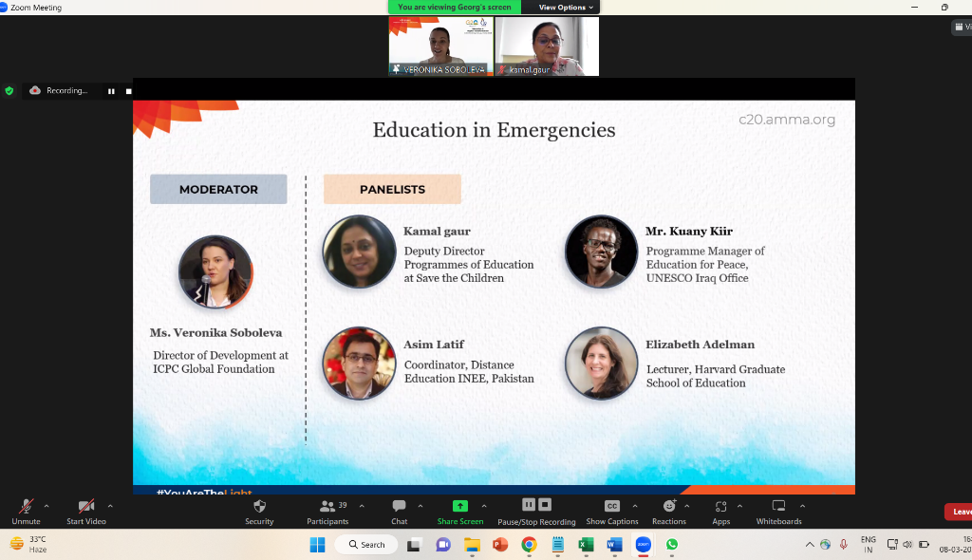Click 'Education in Emergencies' slide title
972x560 pixels.
[x=494, y=130]
